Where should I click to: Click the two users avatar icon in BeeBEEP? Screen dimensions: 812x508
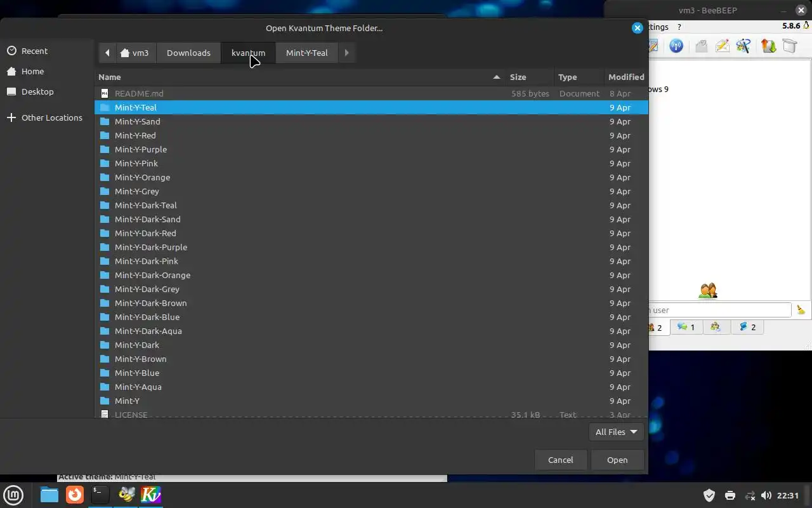(708, 291)
